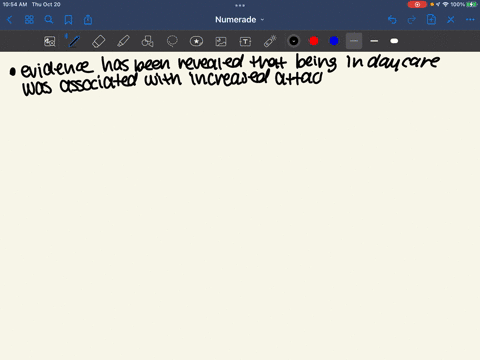Choose the blue pen color

pyautogui.click(x=334, y=41)
